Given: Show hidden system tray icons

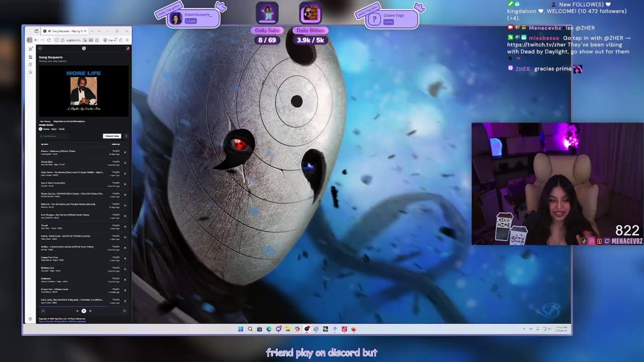Looking at the screenshot, I should pyautogui.click(x=524, y=329).
